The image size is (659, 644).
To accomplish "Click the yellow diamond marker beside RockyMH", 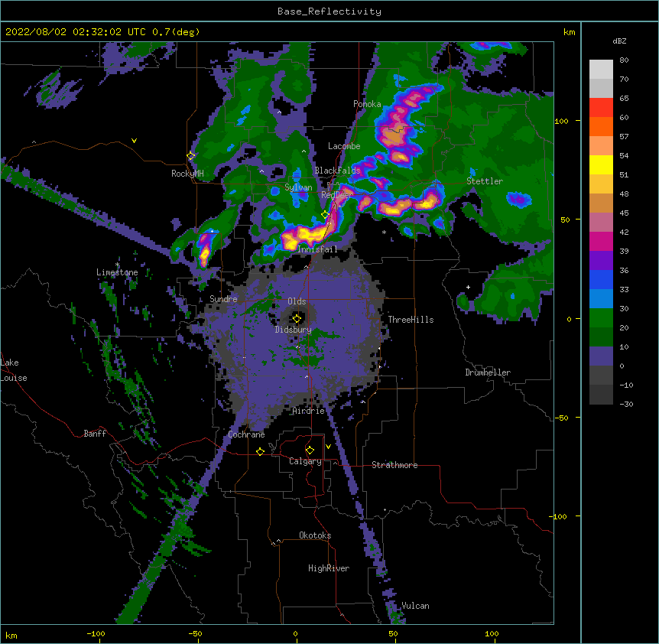I will point(191,156).
